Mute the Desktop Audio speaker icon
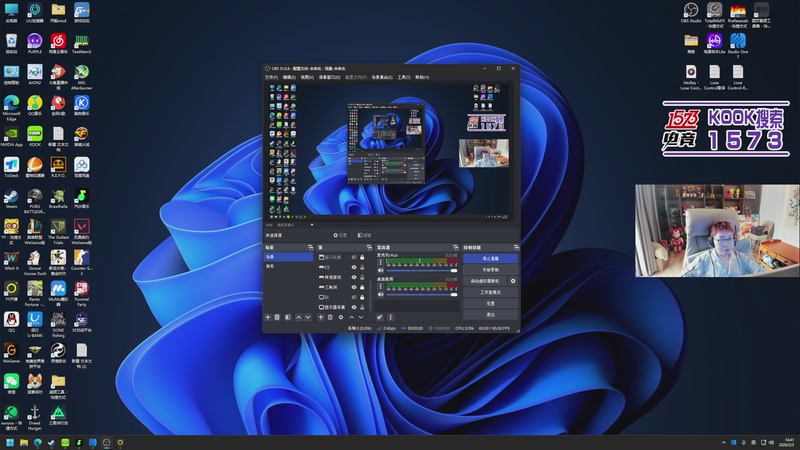This screenshot has height=450, width=800. tap(381, 294)
